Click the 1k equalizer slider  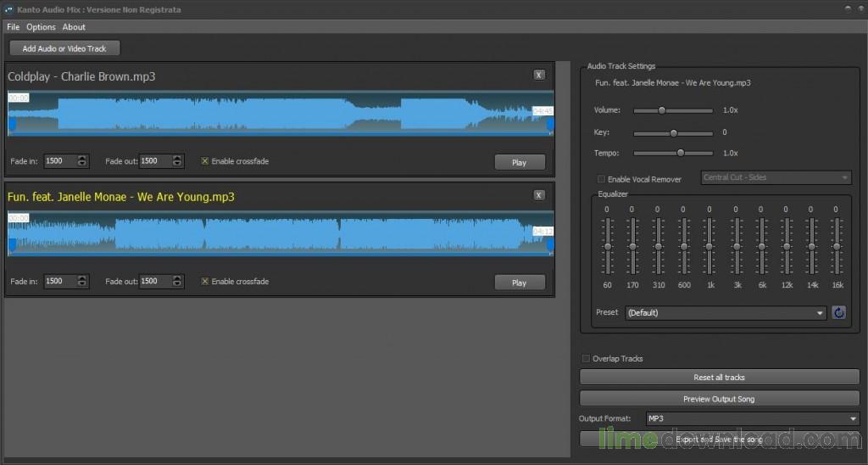(709, 246)
